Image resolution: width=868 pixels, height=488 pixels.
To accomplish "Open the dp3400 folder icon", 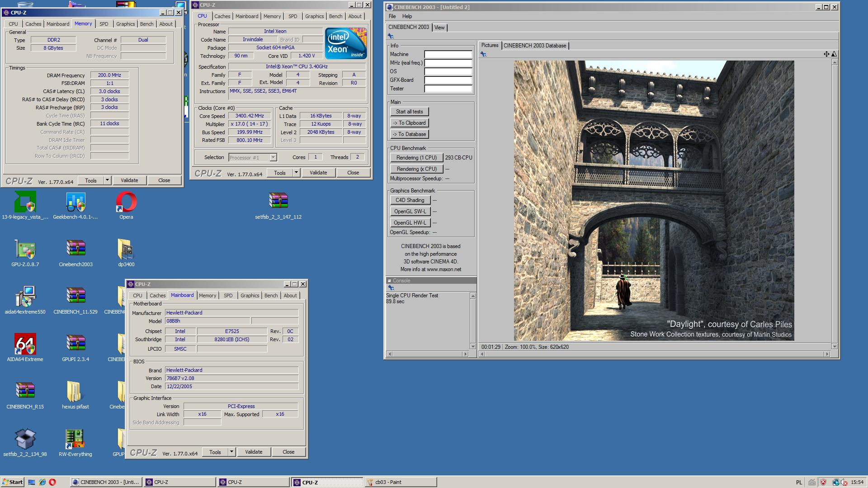I will tap(126, 249).
